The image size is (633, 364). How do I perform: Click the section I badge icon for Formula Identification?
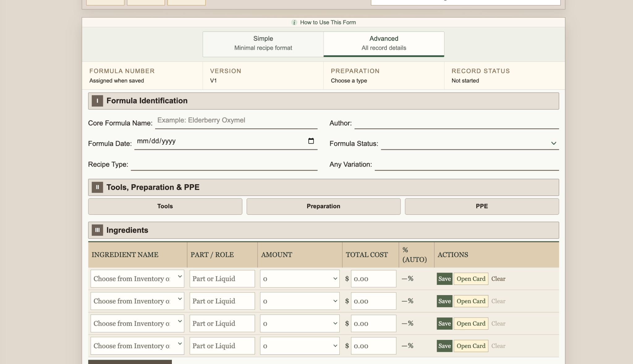click(x=97, y=101)
